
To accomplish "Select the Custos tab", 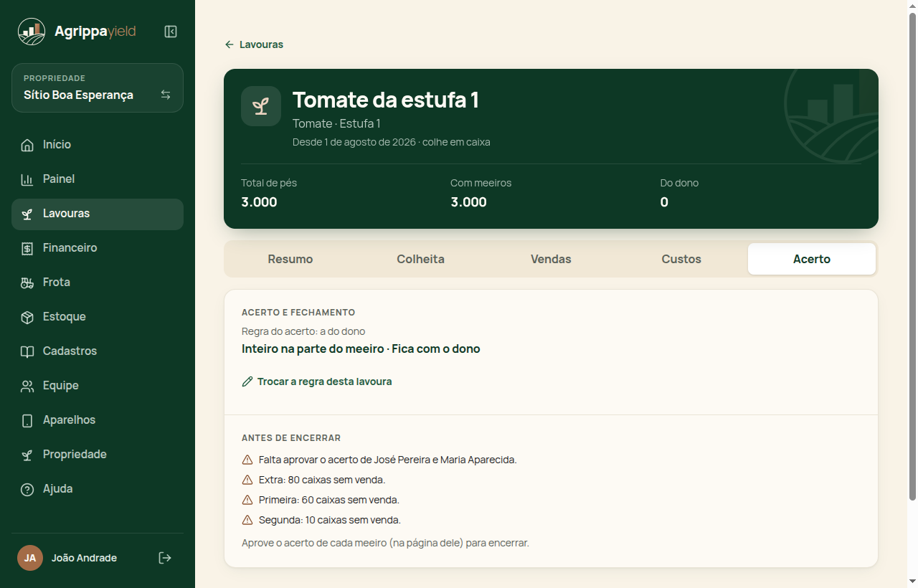I will [x=681, y=259].
